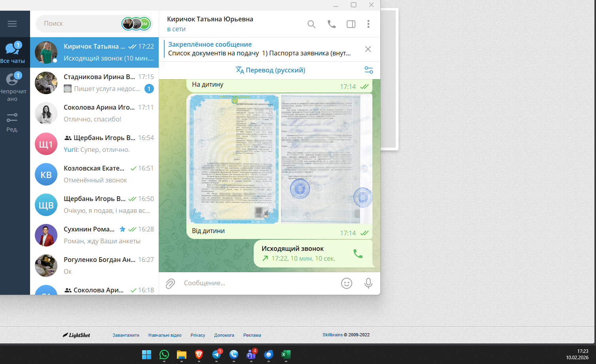Viewport: 596px width, 364px height.
Task: Open chat Щербань Игорь at 16:50
Action: (95, 205)
